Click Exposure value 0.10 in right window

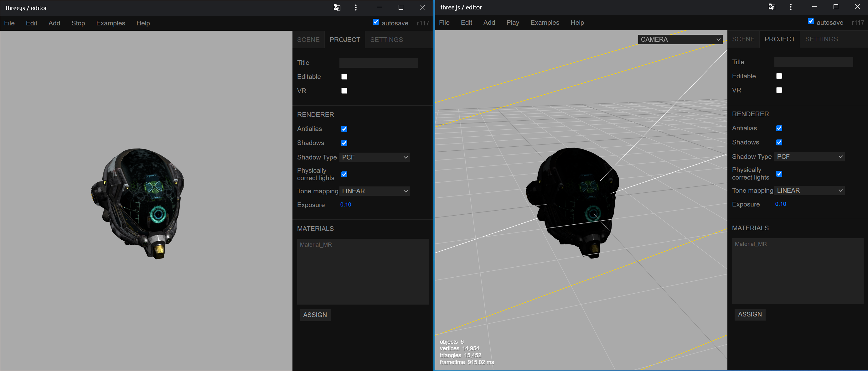click(x=780, y=204)
